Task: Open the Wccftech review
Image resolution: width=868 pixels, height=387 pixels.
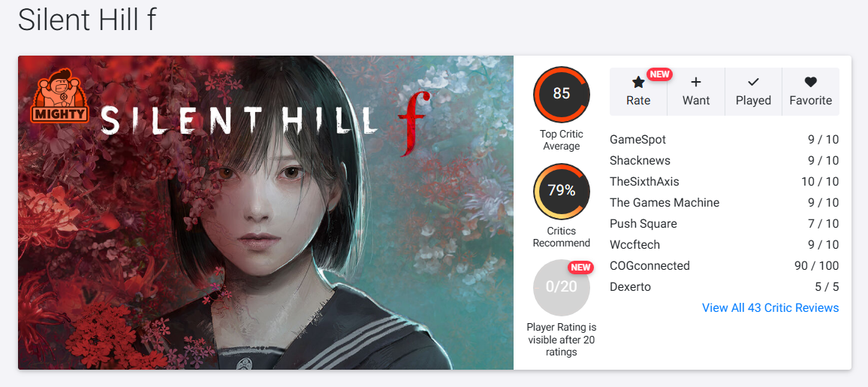Action: coord(724,245)
